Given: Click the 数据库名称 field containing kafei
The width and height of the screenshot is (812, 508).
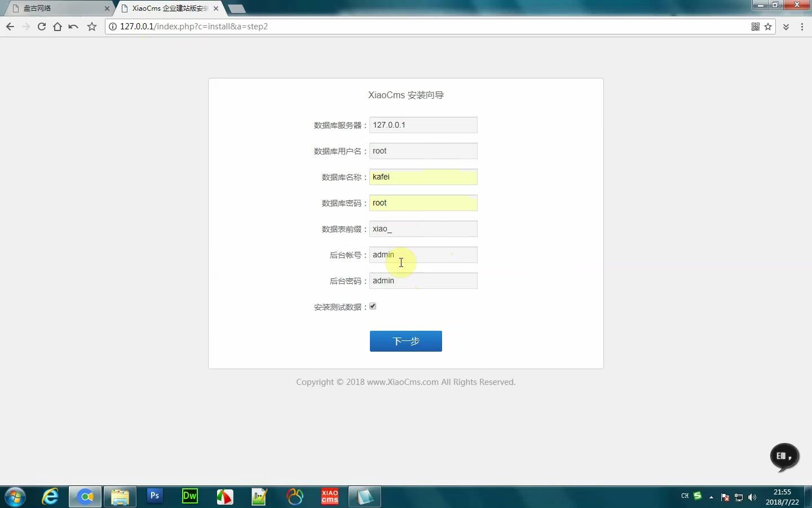Looking at the screenshot, I should click(423, 177).
